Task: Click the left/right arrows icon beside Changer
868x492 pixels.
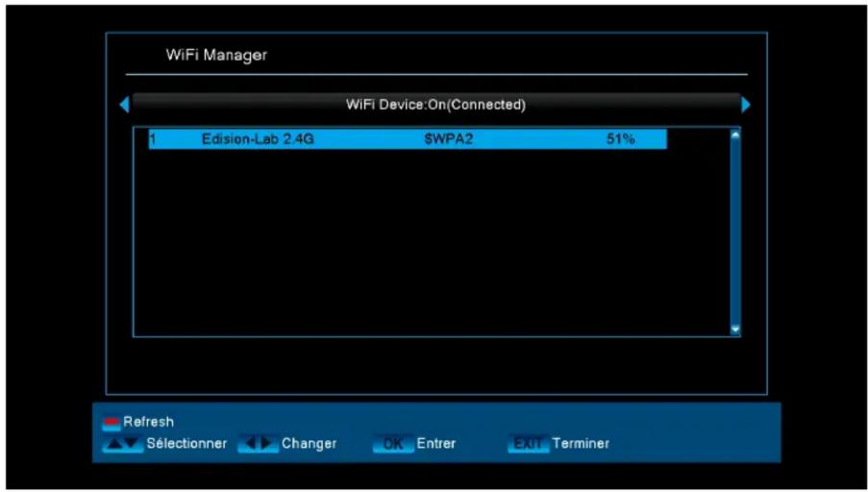Action: [257, 444]
